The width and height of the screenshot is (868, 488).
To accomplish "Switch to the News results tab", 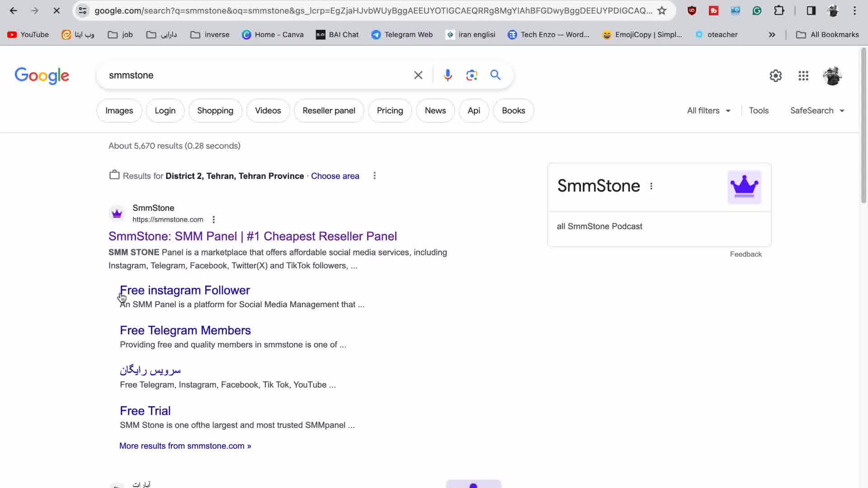I will 435,110.
